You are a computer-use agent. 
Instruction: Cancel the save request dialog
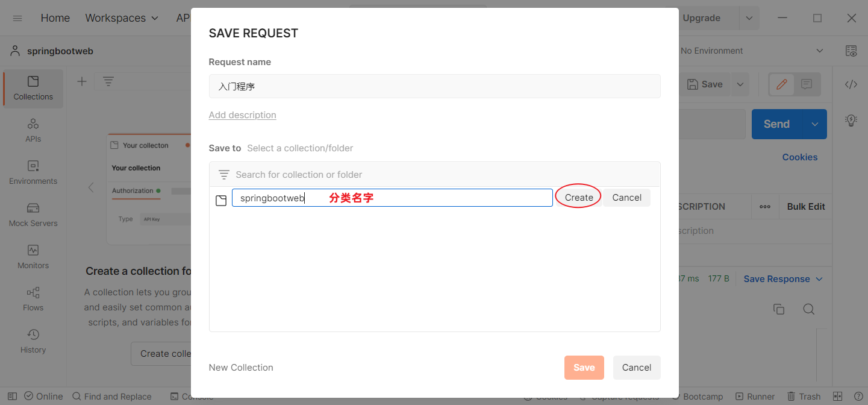point(636,368)
